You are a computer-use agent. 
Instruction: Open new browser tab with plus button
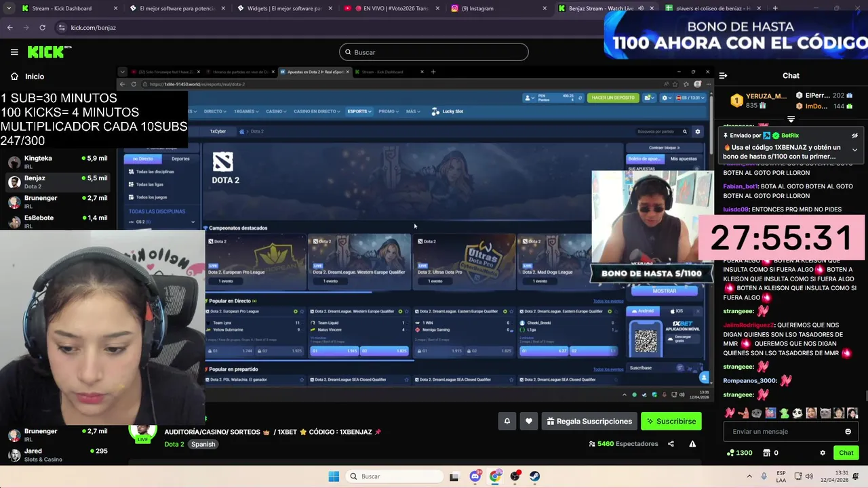coord(775,8)
